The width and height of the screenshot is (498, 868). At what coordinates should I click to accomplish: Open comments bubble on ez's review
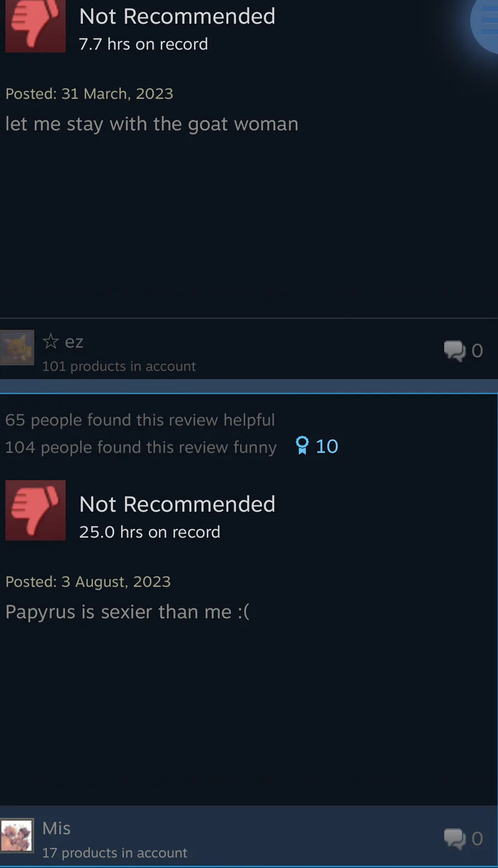(455, 351)
